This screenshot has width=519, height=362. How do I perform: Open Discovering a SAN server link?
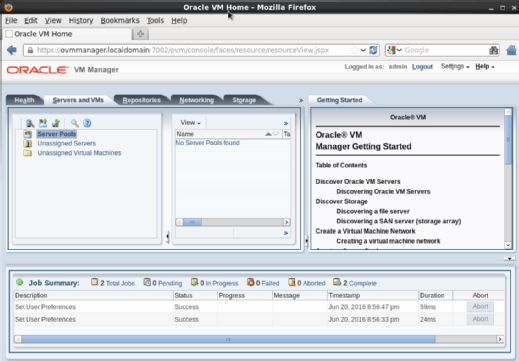[x=399, y=221]
